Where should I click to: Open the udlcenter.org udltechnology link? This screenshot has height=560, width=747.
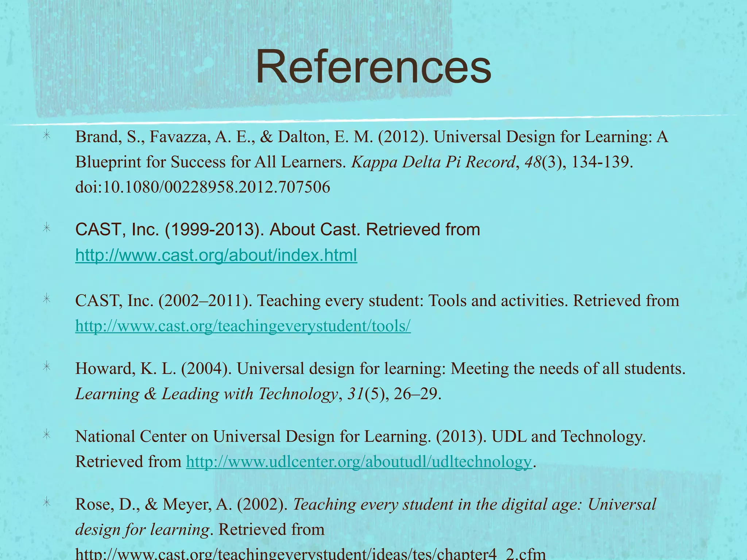[x=359, y=462]
